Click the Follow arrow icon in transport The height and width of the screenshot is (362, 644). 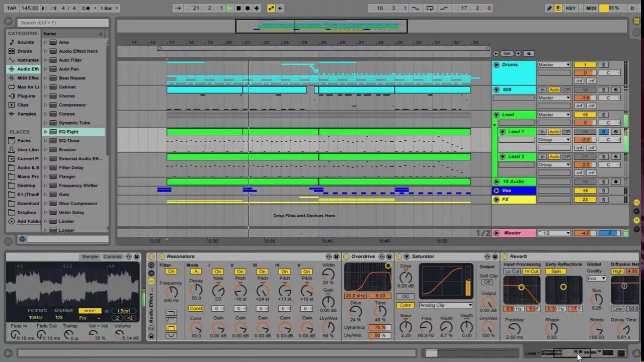click(179, 8)
